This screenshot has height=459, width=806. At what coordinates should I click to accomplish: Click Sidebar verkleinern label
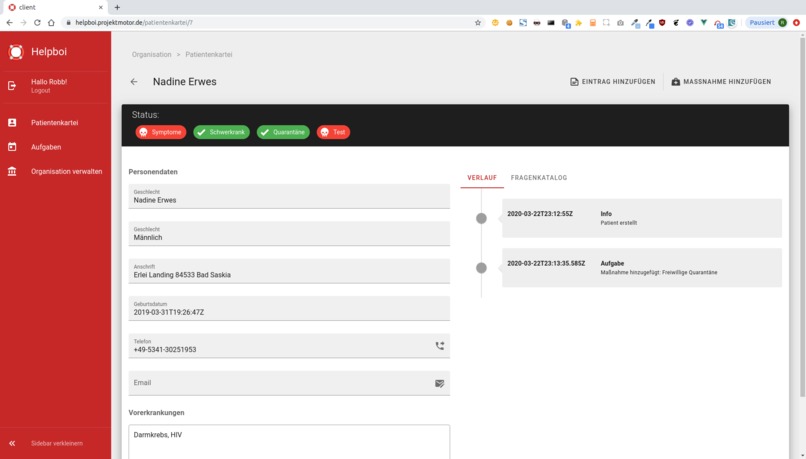57,443
